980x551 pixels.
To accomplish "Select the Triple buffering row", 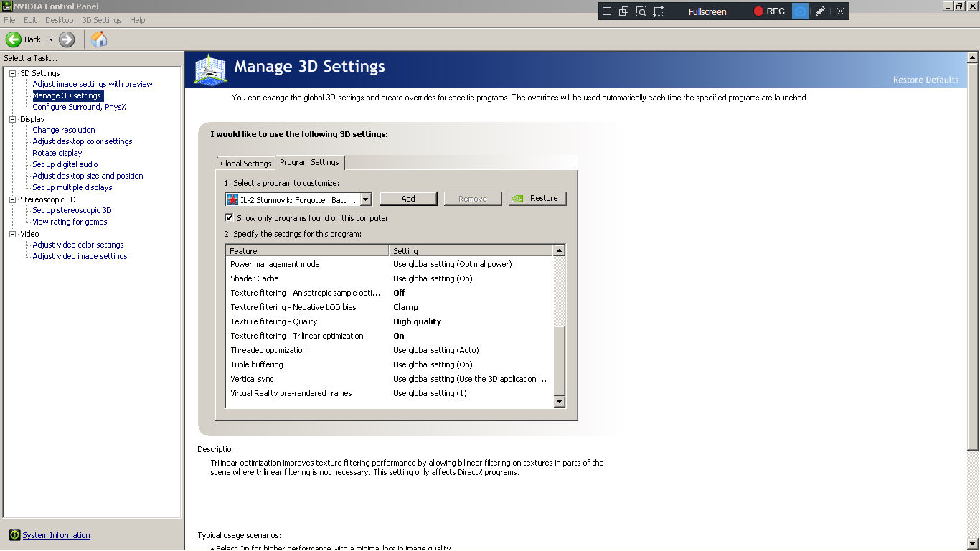I will pos(390,364).
